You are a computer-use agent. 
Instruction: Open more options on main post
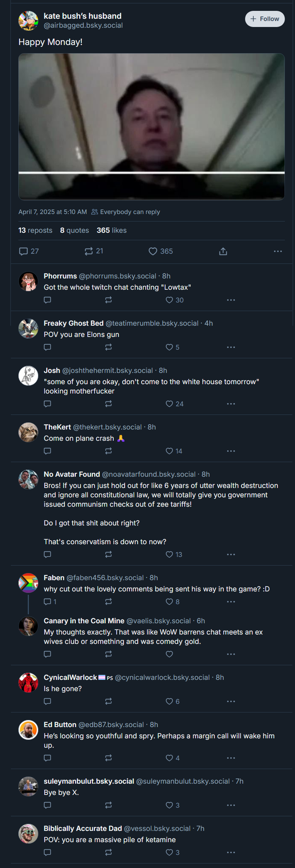278,251
